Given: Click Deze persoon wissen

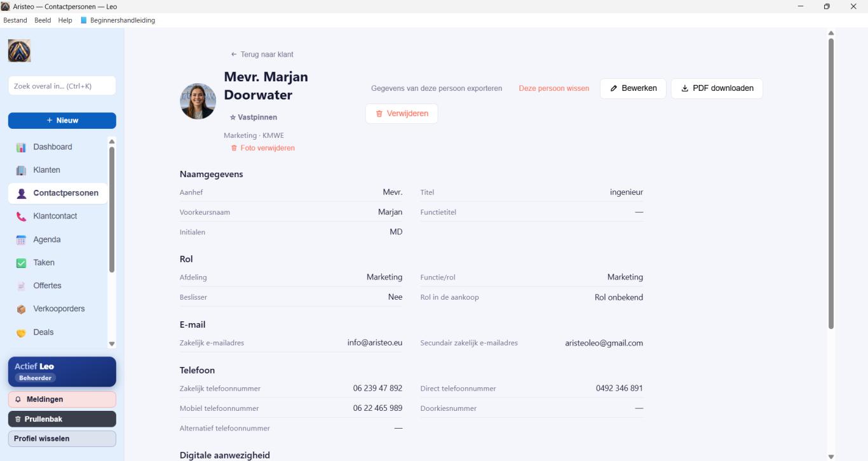Looking at the screenshot, I should 554,88.
